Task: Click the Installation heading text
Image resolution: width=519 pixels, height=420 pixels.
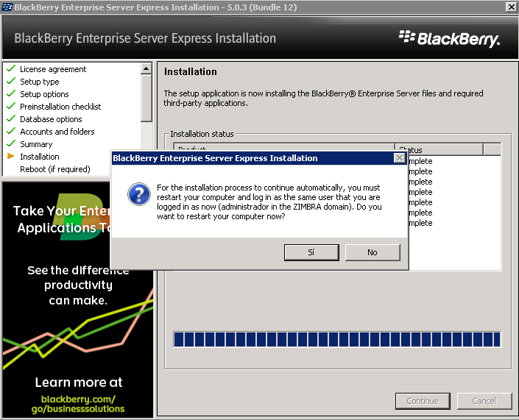Action: 191,72
